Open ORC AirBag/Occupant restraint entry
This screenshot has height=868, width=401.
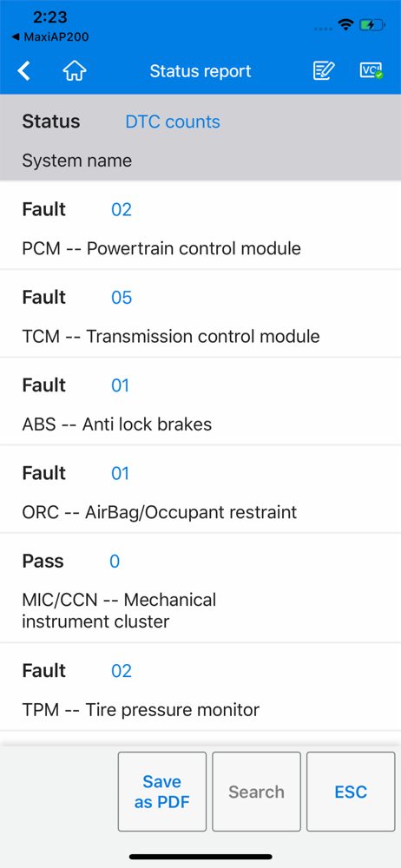[x=200, y=490]
